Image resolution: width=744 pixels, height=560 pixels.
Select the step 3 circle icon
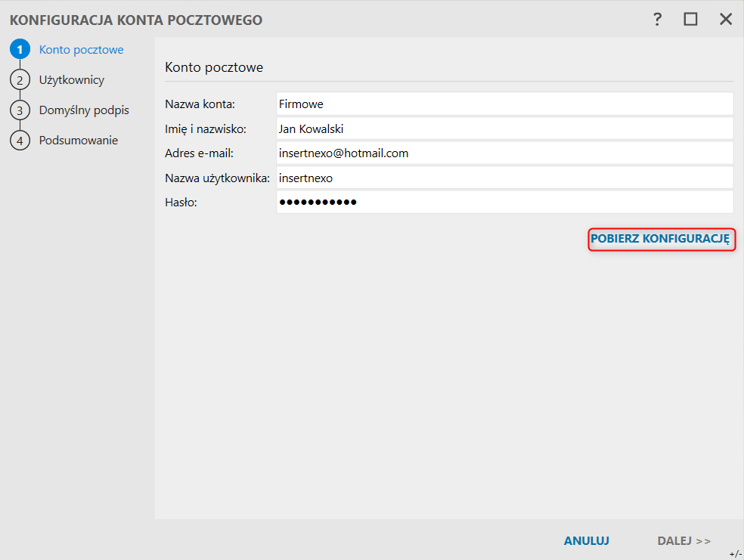[x=20, y=110]
